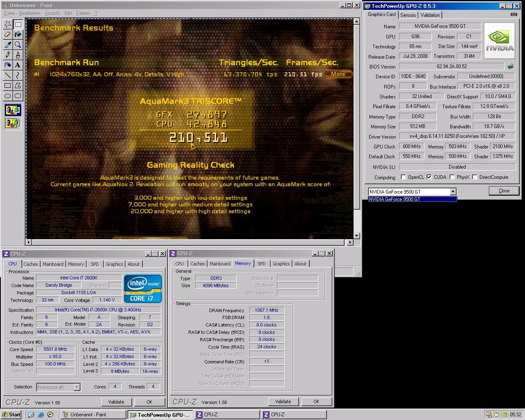The width and height of the screenshot is (525, 420).
Task: Select the Polygon shape tool
Action: coord(18,86)
